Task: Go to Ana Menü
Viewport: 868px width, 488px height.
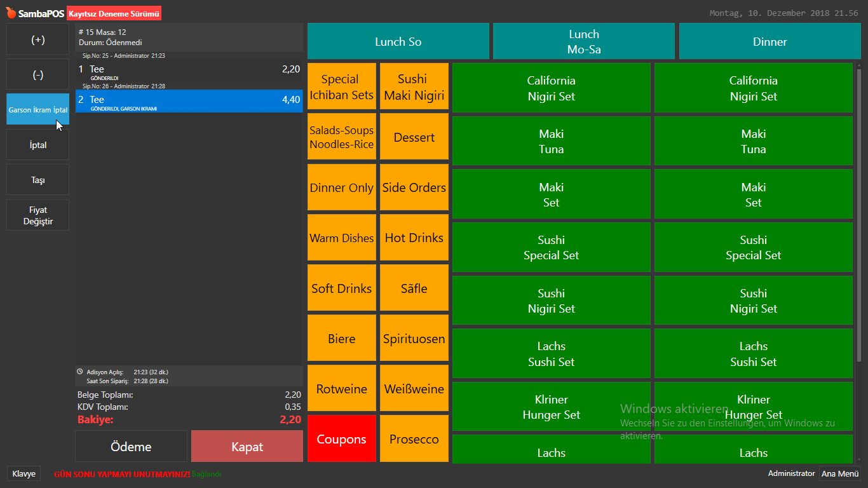Action: point(839,473)
